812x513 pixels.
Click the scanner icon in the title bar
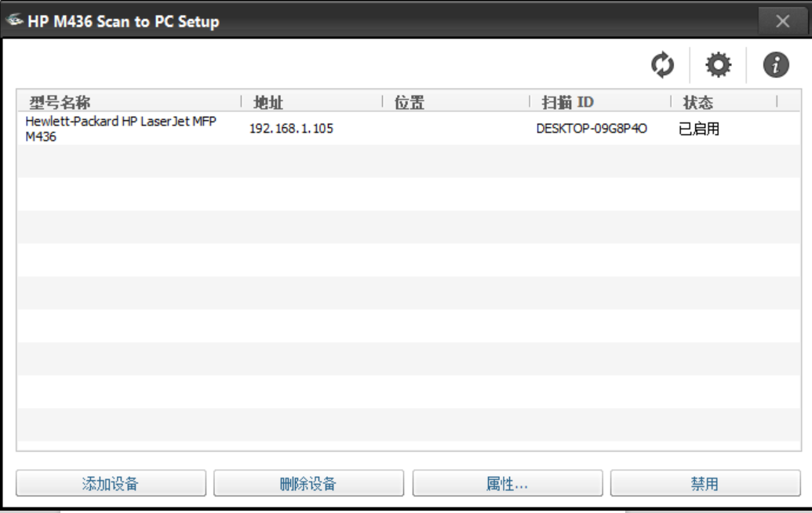pos(15,21)
